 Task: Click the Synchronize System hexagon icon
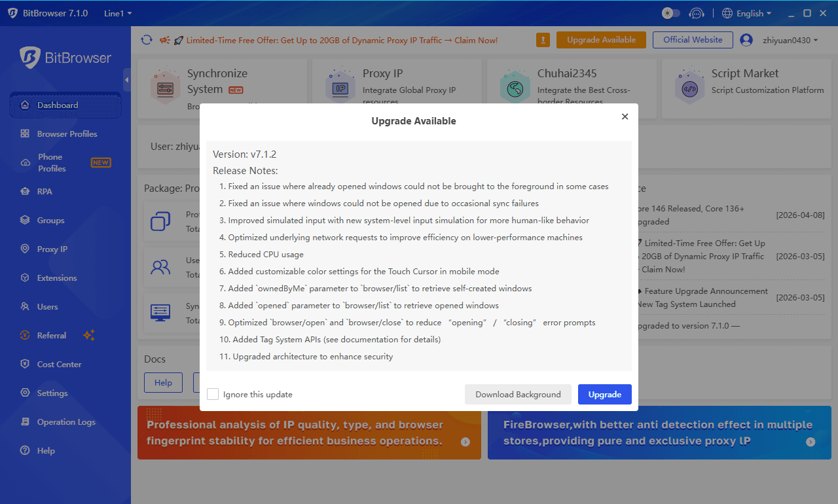pyautogui.click(x=165, y=88)
